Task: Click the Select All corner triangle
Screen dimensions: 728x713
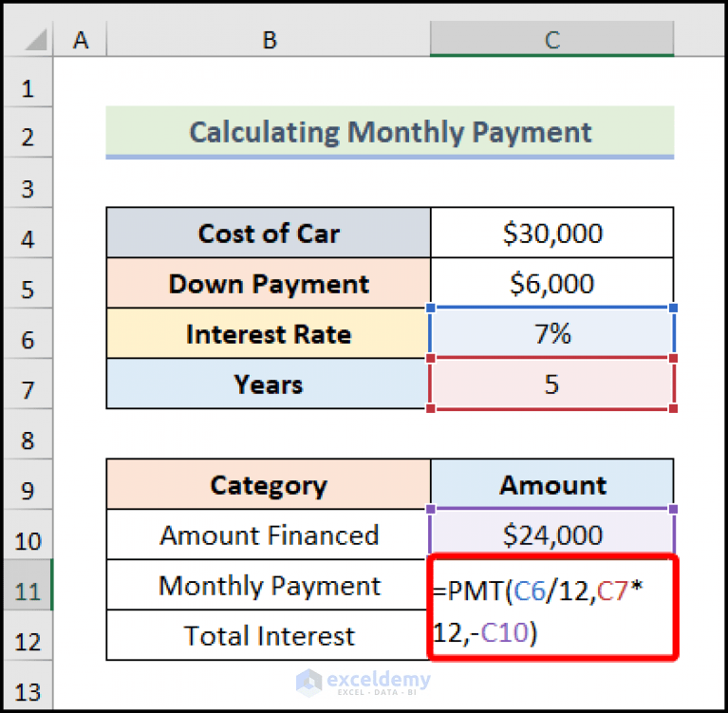Action: pos(36,40)
